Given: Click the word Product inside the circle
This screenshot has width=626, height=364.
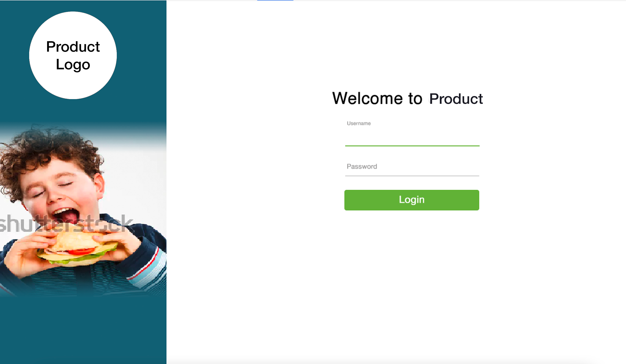Looking at the screenshot, I should (73, 47).
